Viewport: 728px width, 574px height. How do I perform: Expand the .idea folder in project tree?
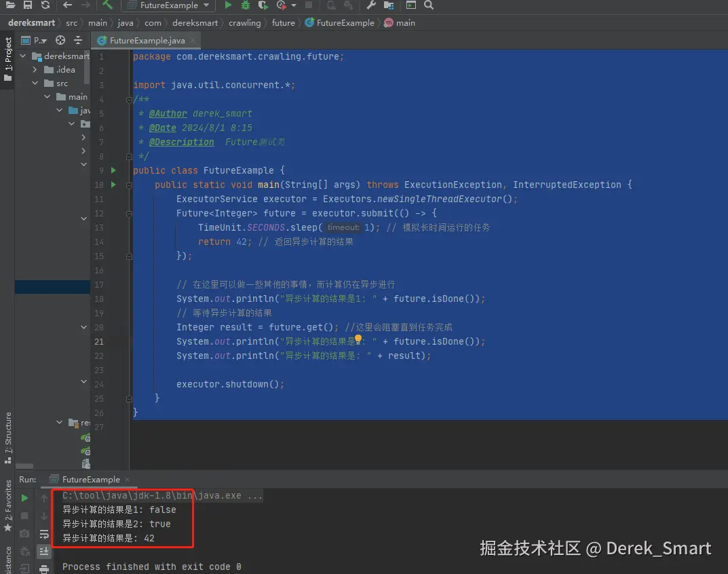(x=35, y=70)
